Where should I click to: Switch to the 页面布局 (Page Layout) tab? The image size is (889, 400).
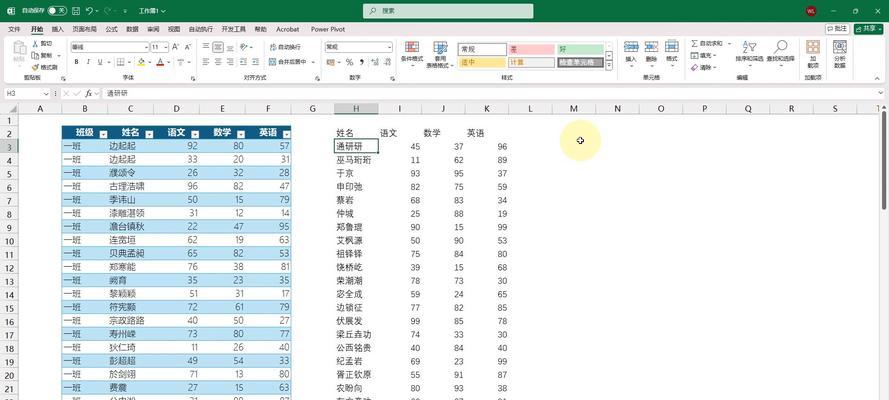click(x=84, y=29)
